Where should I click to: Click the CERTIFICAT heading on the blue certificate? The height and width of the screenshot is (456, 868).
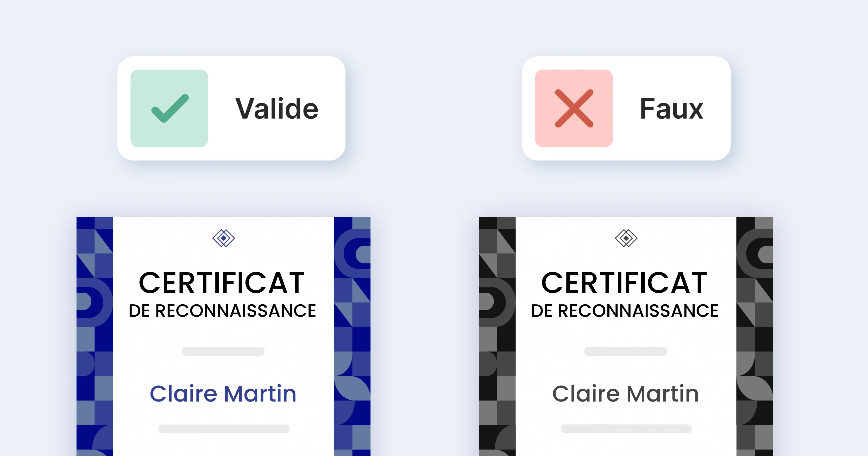(x=222, y=283)
